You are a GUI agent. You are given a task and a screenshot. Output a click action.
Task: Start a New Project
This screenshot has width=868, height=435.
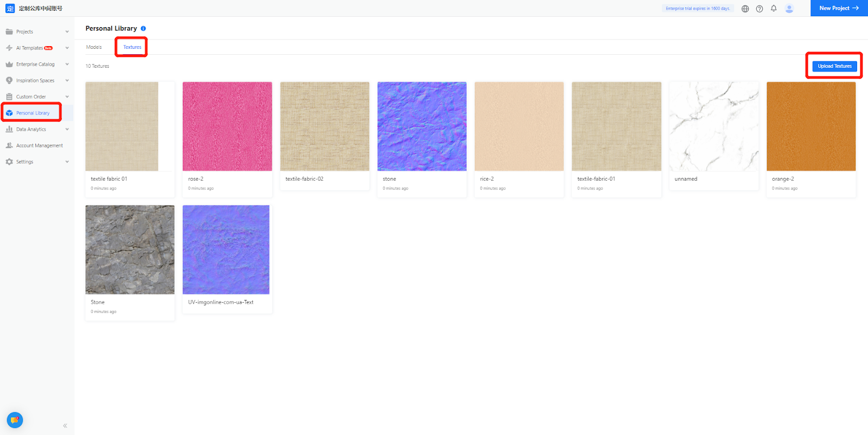[839, 8]
